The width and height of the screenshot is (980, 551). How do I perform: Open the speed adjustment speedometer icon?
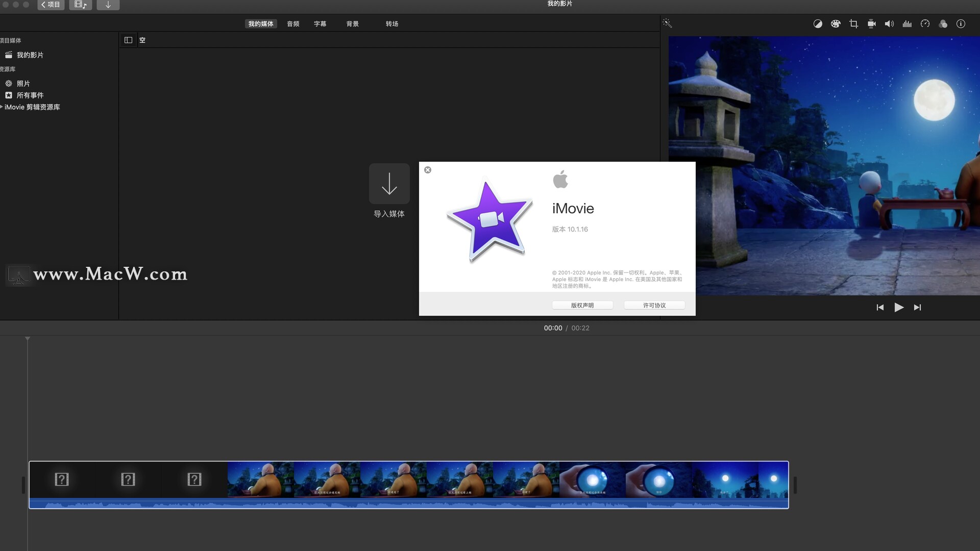pos(925,24)
